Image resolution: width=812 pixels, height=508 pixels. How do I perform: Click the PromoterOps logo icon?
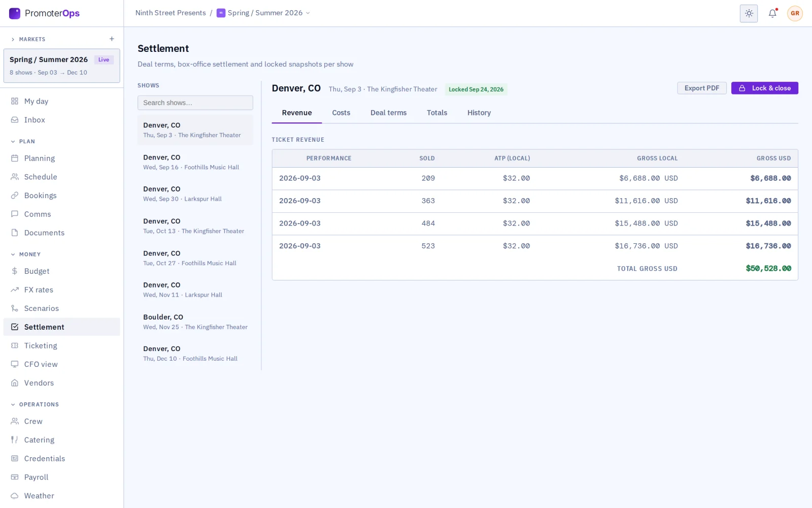click(x=15, y=13)
